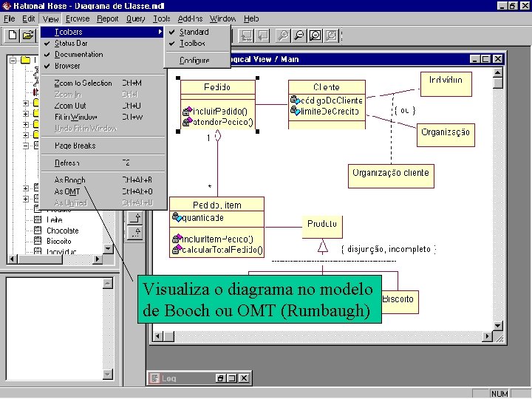The height and width of the screenshot is (399, 532).
Task: Open the Toolbars submenu arrow
Action: click(x=160, y=32)
